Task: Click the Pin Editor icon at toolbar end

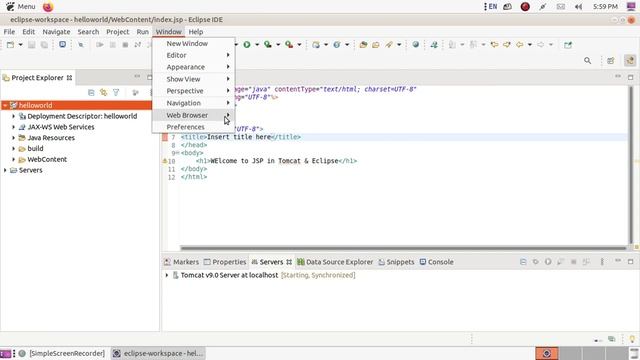Action: click(x=568, y=44)
